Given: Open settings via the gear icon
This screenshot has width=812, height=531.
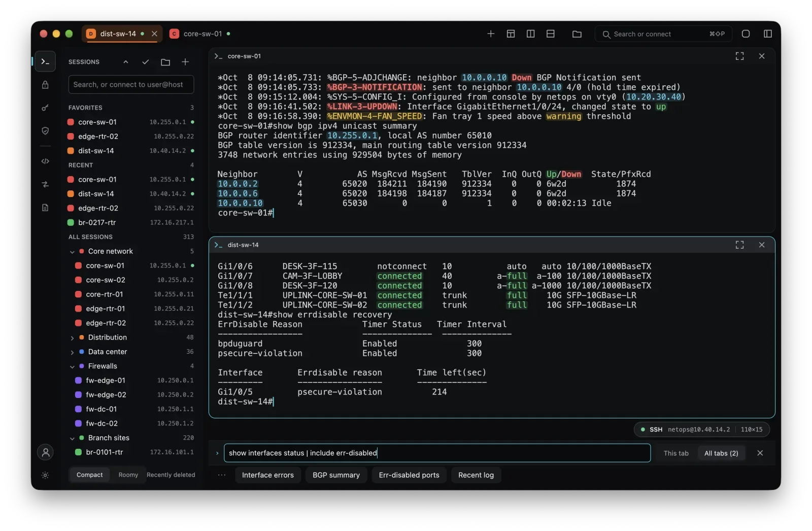Looking at the screenshot, I should pyautogui.click(x=45, y=475).
